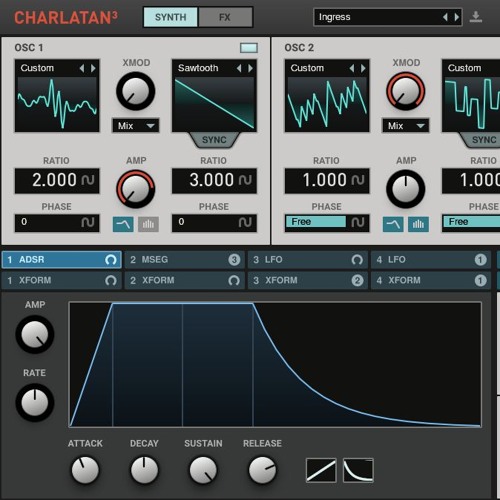
Task: Select previous waveform on OSC 1 Sawtooth
Action: pyautogui.click(x=239, y=68)
